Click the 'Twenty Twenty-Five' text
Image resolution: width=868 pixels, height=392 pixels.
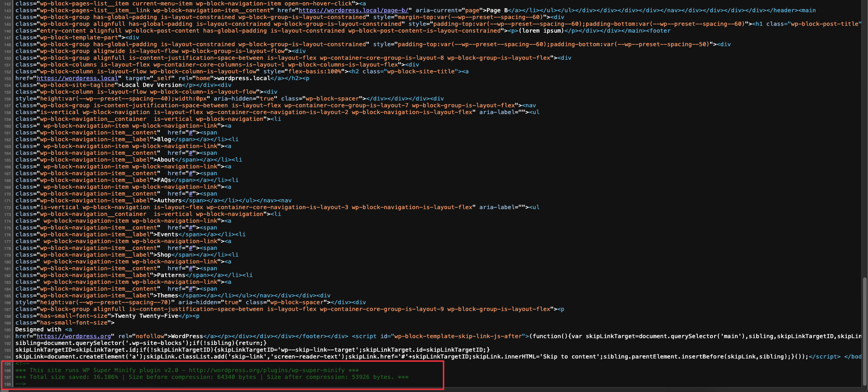146,316
